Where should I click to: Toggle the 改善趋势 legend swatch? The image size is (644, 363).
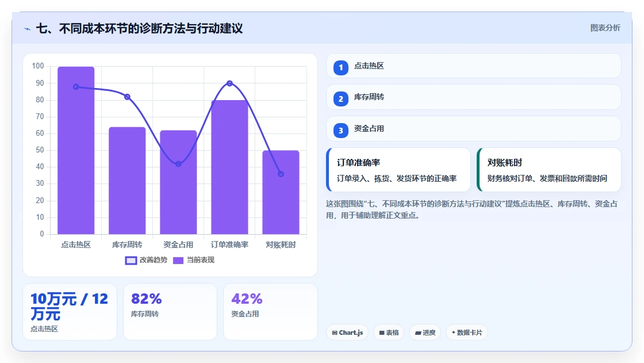[131, 260]
